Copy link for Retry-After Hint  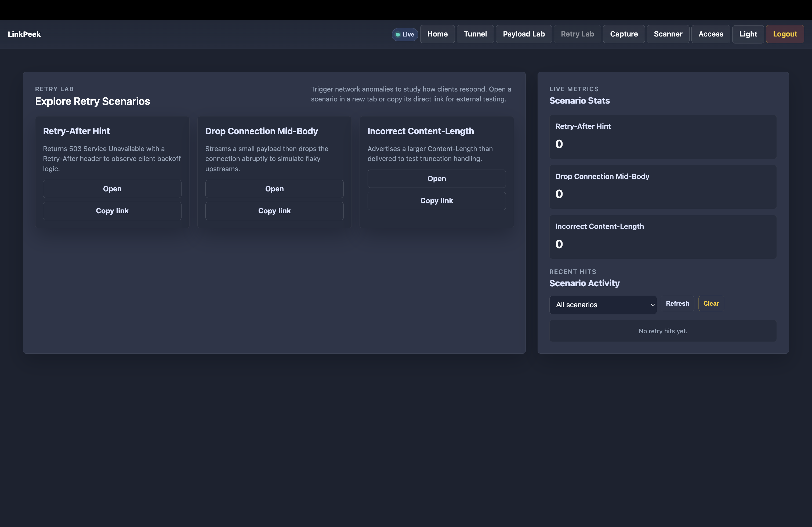click(x=112, y=211)
